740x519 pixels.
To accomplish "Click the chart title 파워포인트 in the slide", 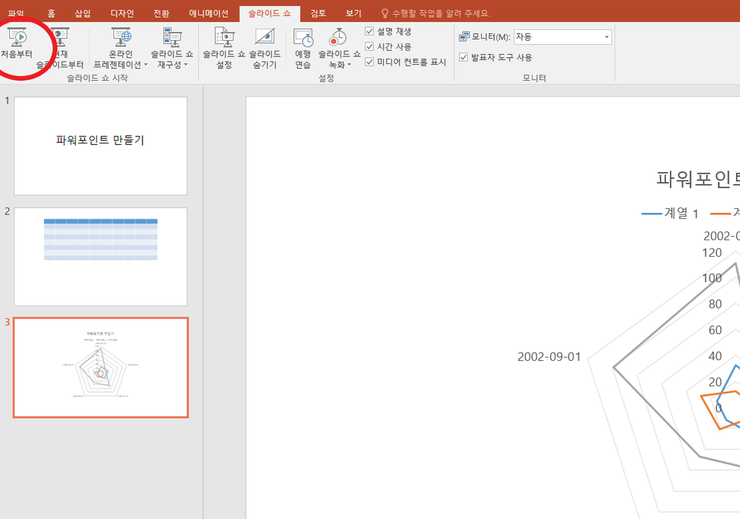I will [698, 179].
